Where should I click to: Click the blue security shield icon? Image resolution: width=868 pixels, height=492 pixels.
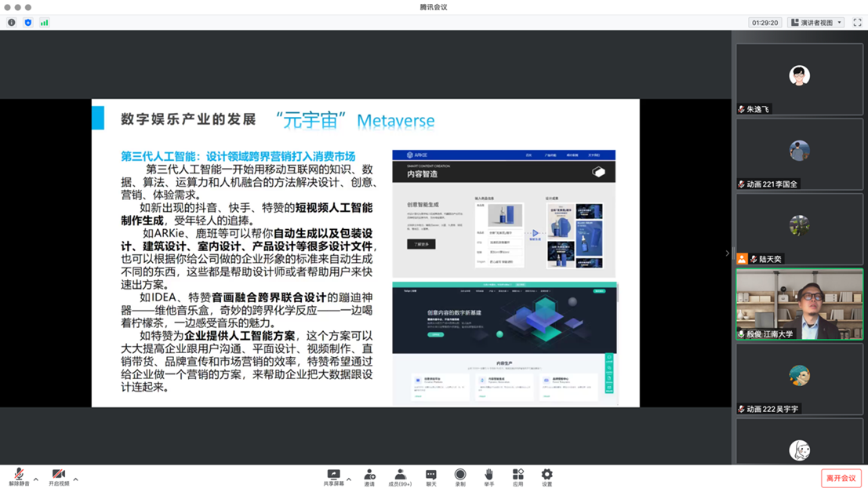(28, 23)
